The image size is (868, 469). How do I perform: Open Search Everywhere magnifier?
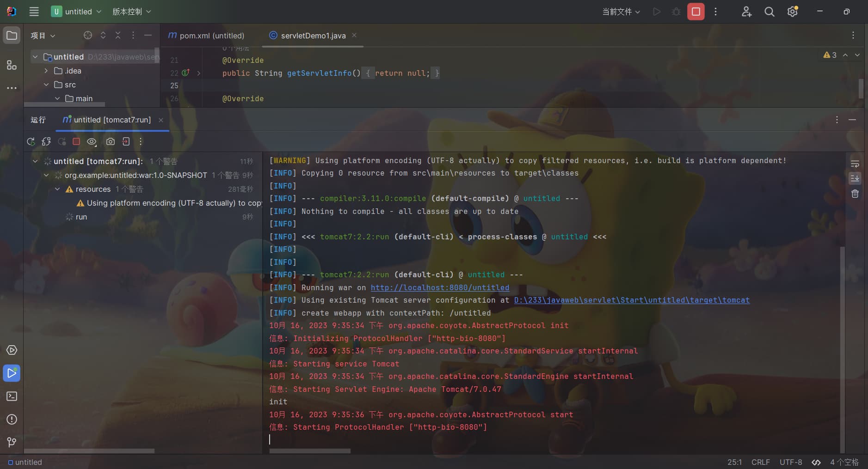pyautogui.click(x=770, y=12)
